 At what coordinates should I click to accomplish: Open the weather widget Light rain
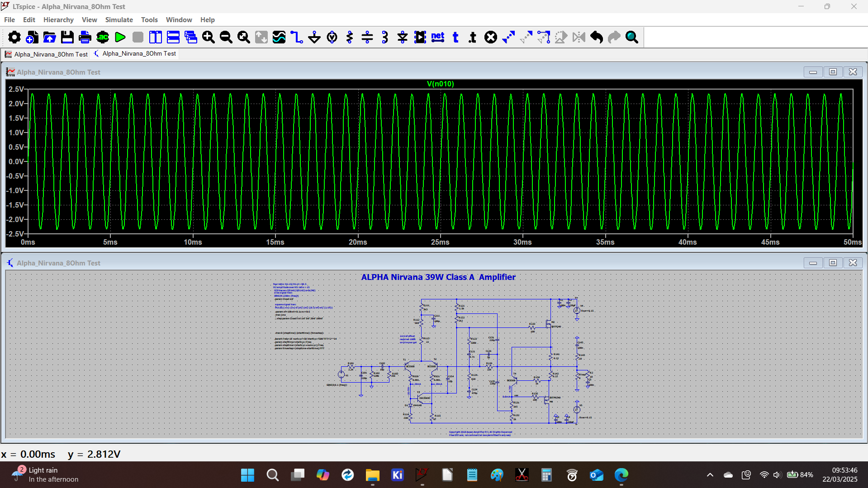point(45,475)
